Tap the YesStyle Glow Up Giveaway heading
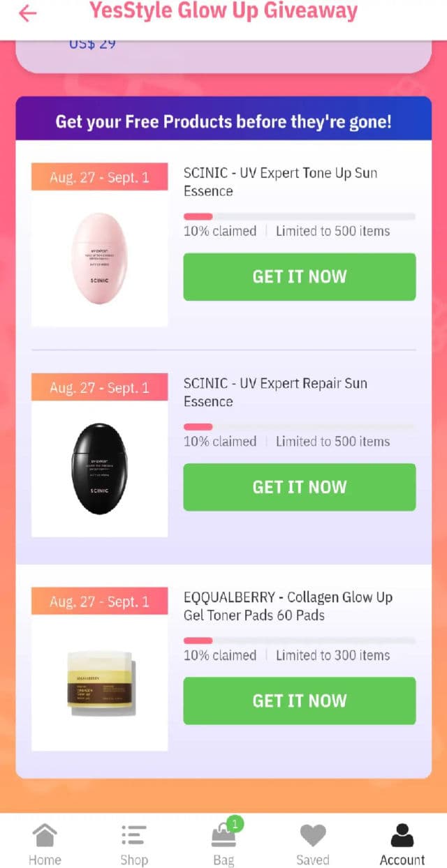Image resolution: width=447 pixels, height=868 pixels. click(x=223, y=11)
